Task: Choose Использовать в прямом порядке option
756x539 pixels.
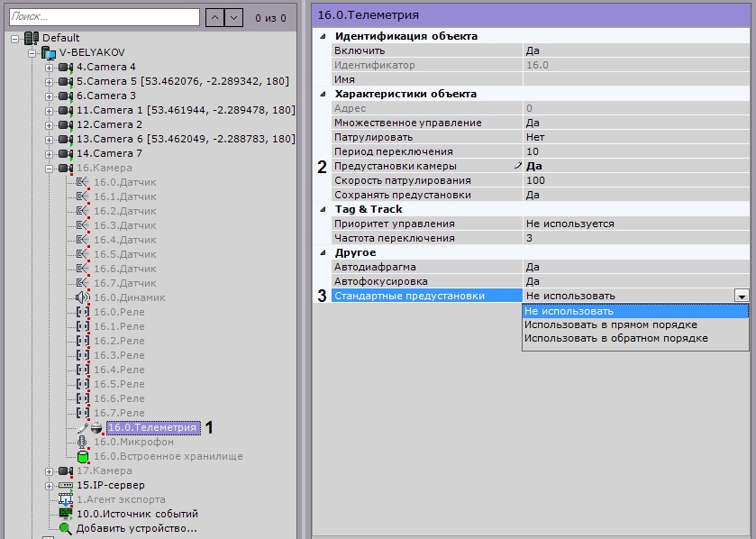Action: pos(610,324)
